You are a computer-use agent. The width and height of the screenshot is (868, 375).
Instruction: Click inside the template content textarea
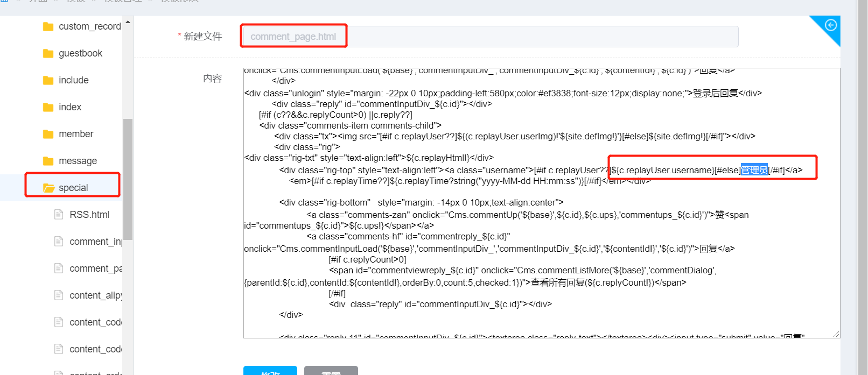542,203
